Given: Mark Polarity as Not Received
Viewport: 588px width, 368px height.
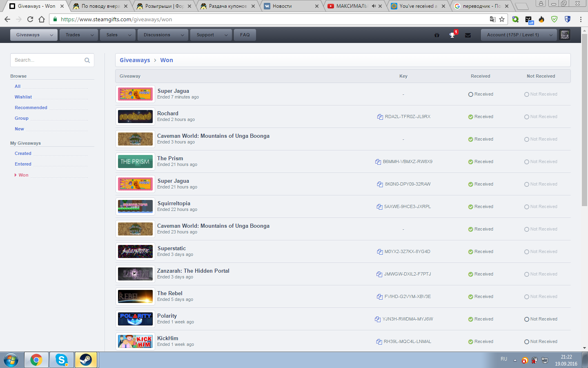Looking at the screenshot, I should (541, 319).
